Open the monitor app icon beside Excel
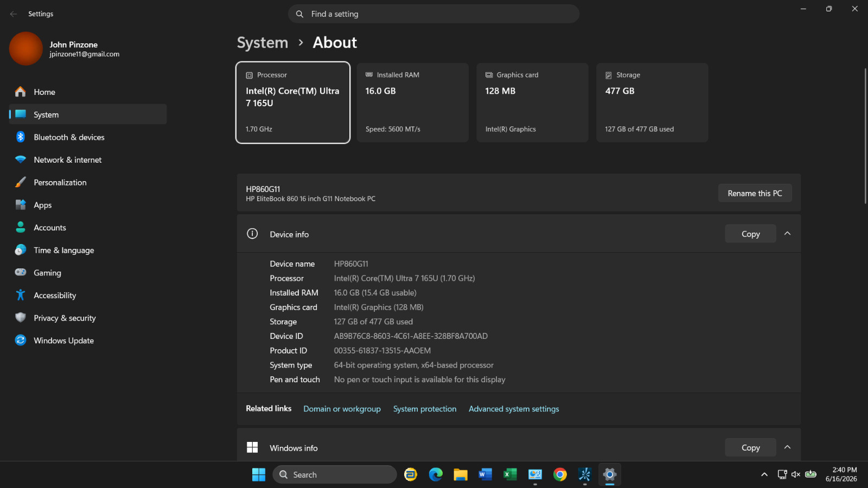 (x=535, y=474)
